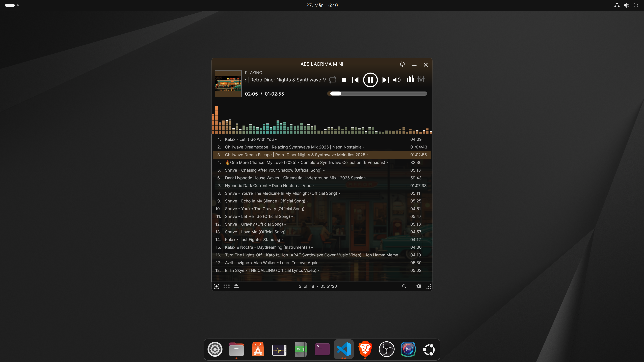Open network status icon in top bar
The width and height of the screenshot is (644, 362).
pyautogui.click(x=617, y=5)
